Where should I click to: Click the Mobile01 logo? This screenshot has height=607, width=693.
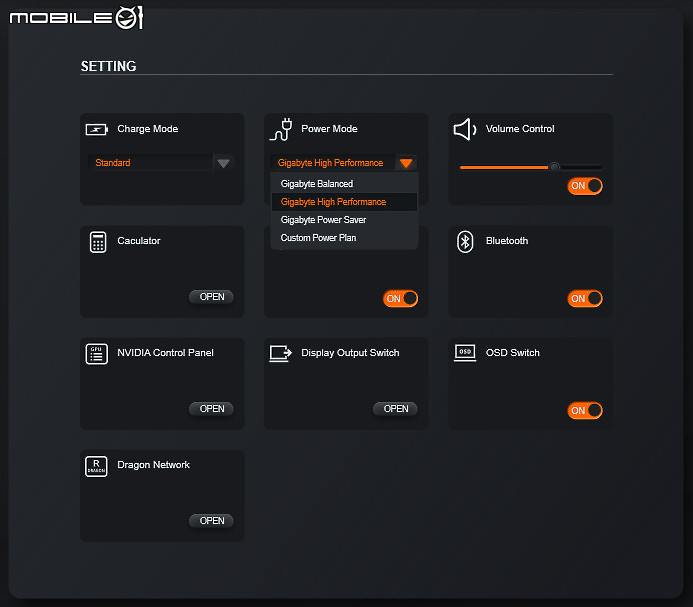pos(76,18)
